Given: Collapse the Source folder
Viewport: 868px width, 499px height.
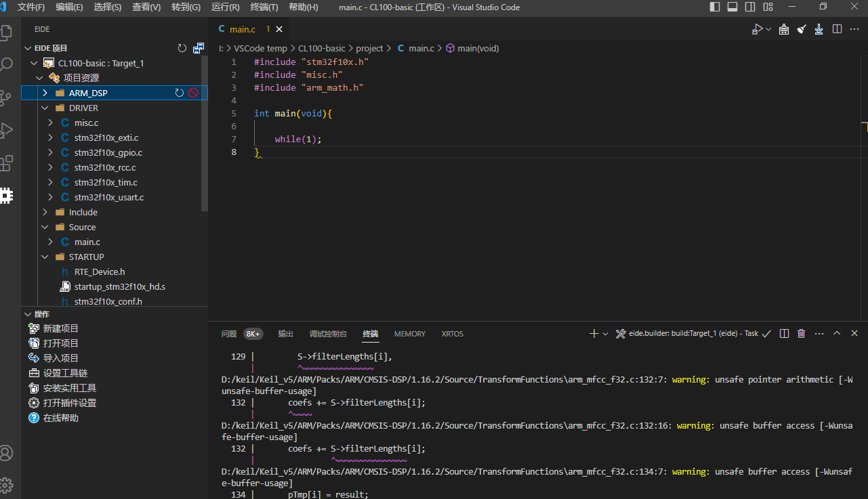Looking at the screenshot, I should [45, 227].
